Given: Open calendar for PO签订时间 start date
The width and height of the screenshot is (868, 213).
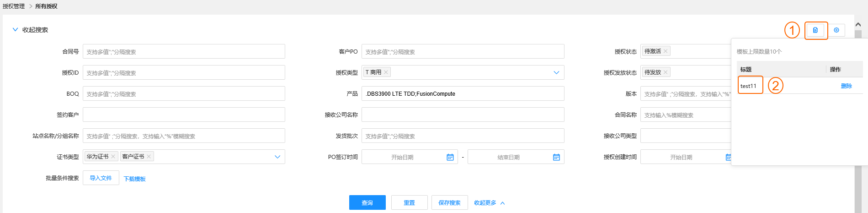Looking at the screenshot, I should 450,157.
